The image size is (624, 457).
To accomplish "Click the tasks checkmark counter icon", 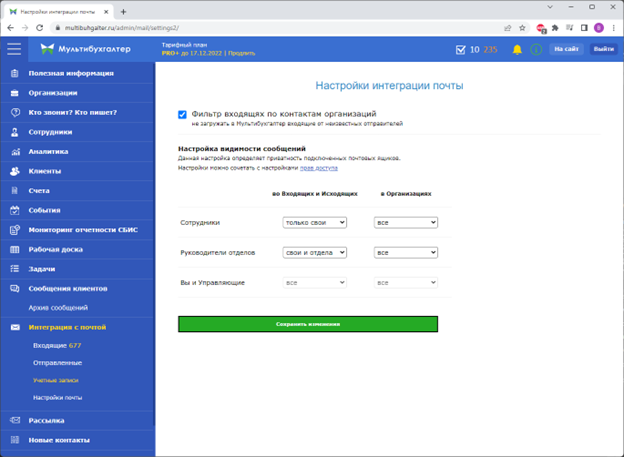I will 460,49.
